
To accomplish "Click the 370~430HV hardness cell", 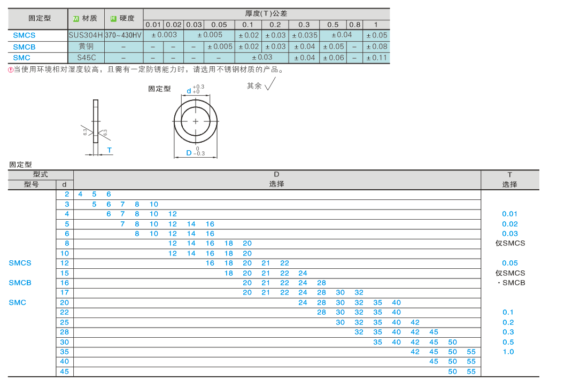I will 123,35.
